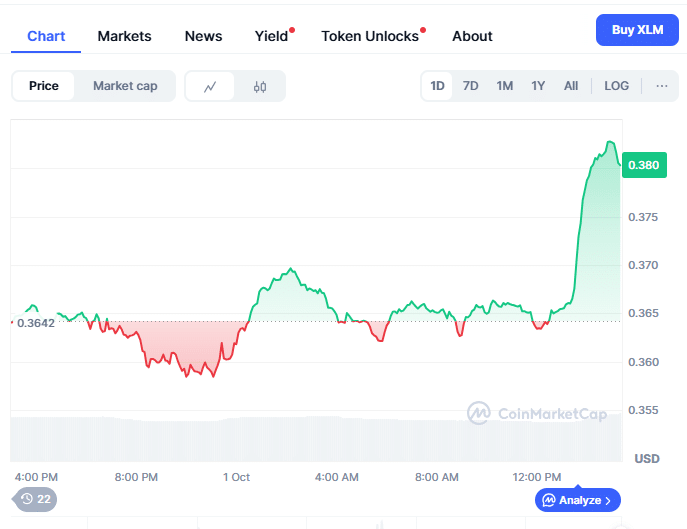Go to the Token Unlocks tab

point(370,36)
